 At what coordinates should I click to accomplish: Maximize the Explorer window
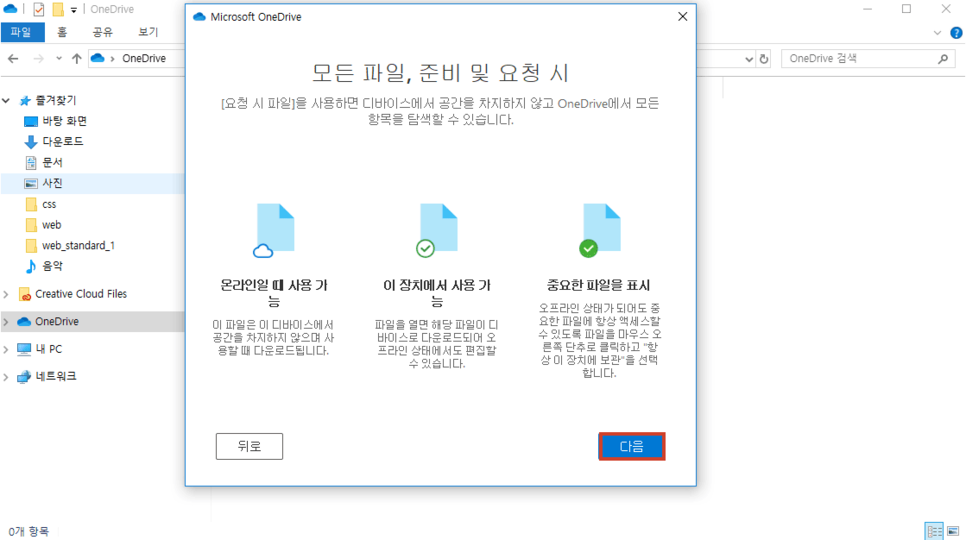tap(906, 9)
